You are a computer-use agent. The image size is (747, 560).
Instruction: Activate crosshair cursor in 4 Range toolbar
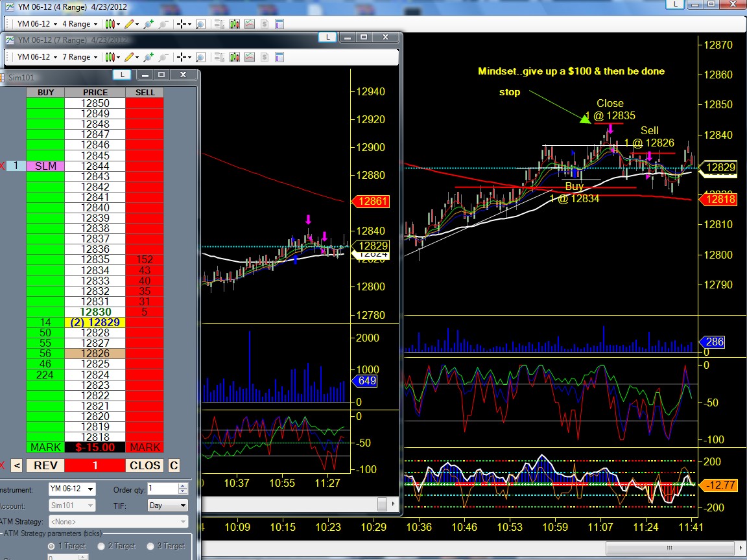182,24
